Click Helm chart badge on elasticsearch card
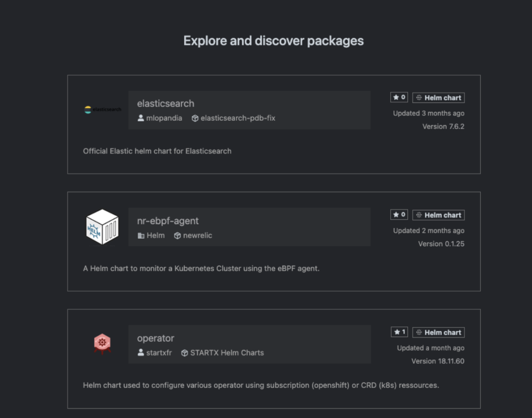532x418 pixels. 438,97
